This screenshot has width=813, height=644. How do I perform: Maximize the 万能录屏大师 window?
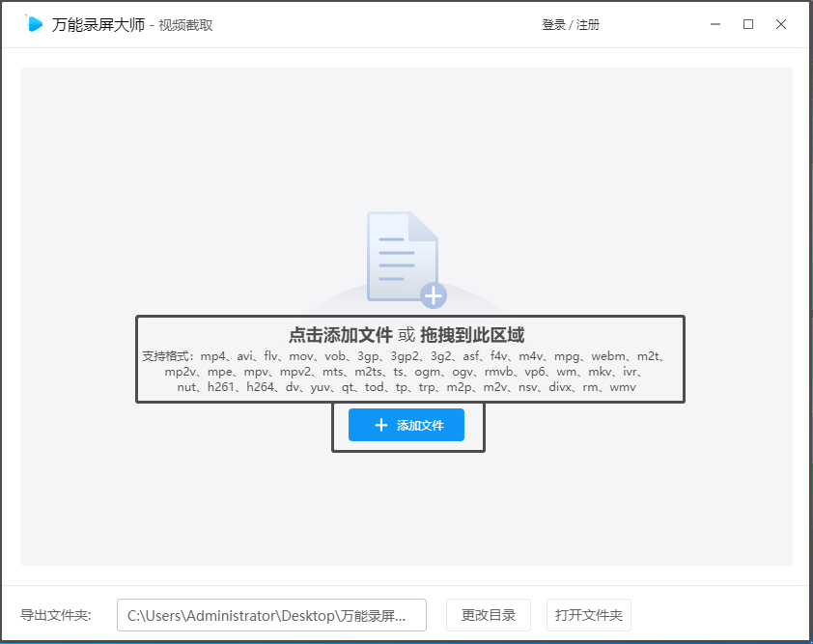point(748,24)
